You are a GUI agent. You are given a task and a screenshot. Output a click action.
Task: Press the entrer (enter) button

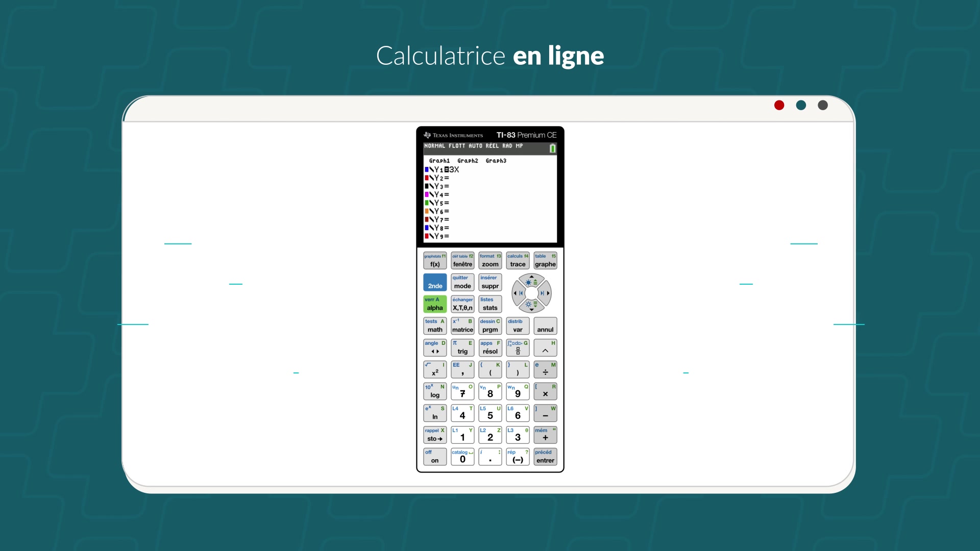pos(545,458)
